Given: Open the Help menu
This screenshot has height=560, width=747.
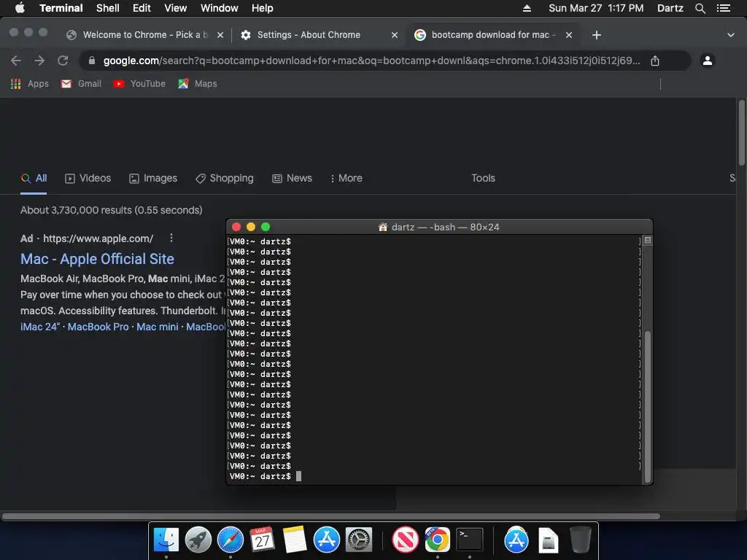Looking at the screenshot, I should click(x=262, y=8).
